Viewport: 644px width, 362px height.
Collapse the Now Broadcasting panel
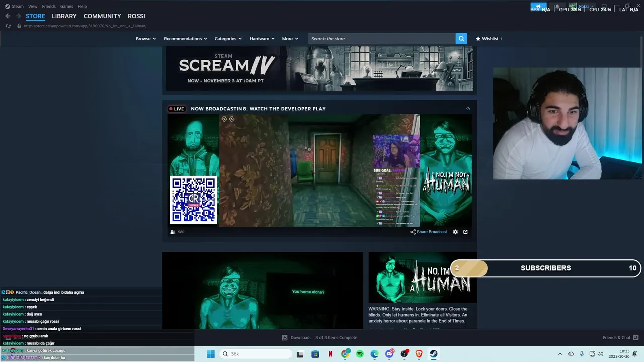468,109
